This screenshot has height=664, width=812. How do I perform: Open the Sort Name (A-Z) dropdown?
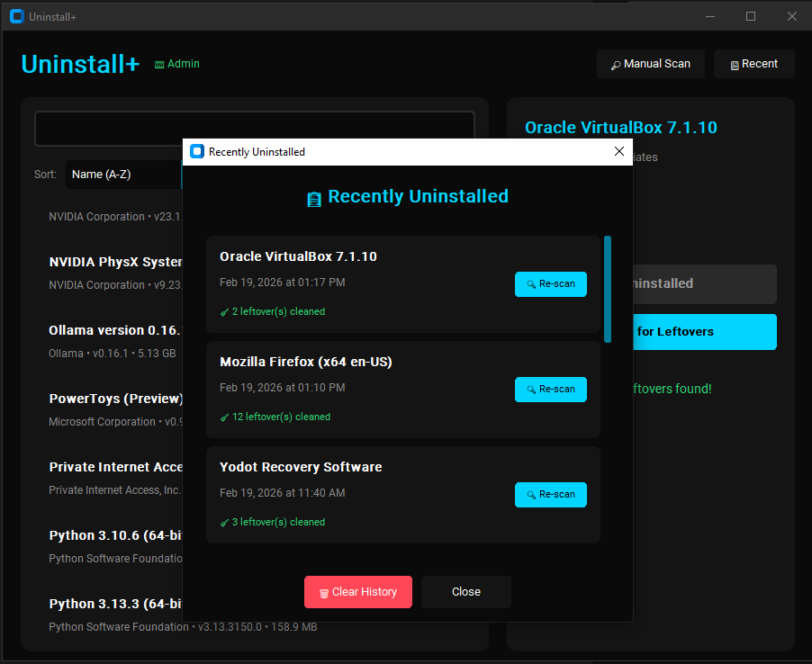click(123, 175)
